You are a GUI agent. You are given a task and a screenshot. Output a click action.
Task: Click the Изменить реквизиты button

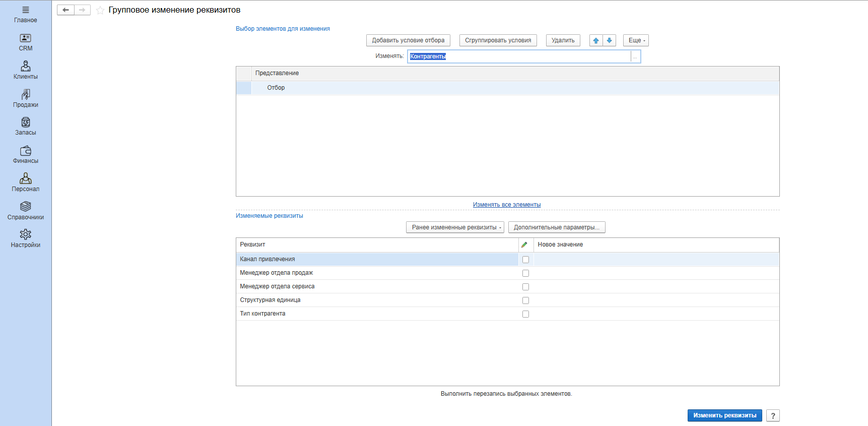[724, 415]
